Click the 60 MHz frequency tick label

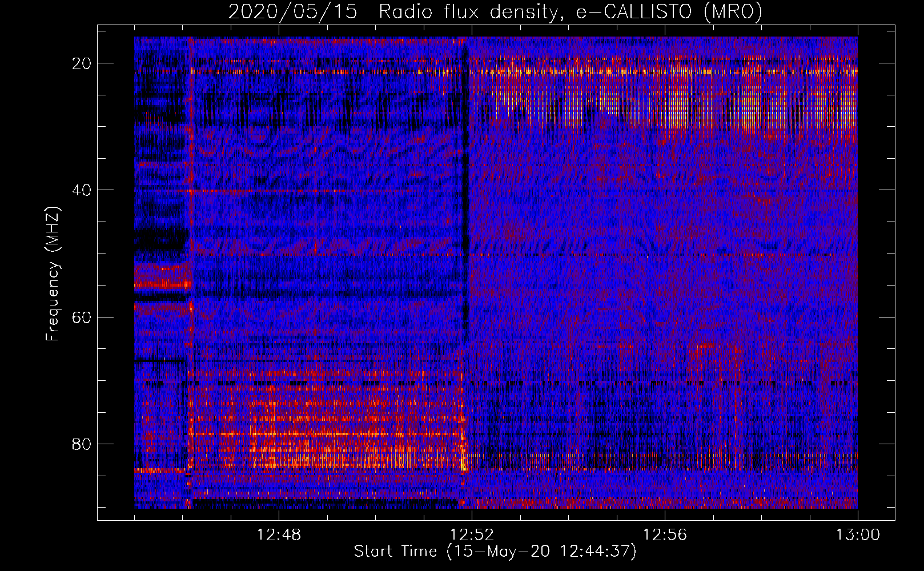pyautogui.click(x=82, y=317)
